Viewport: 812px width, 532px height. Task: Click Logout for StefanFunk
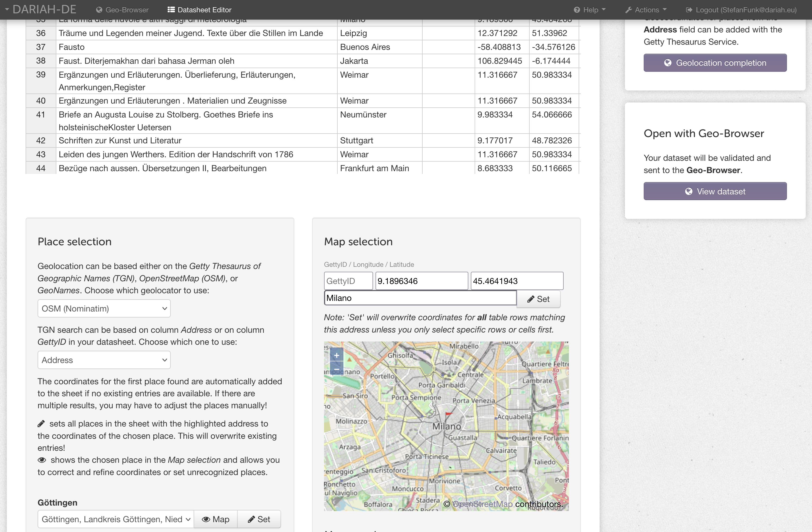tap(741, 10)
